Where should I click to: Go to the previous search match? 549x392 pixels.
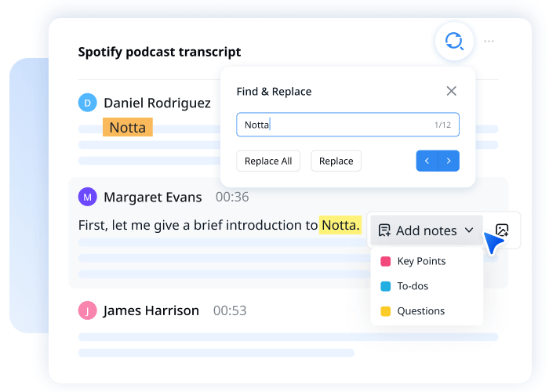tap(427, 161)
